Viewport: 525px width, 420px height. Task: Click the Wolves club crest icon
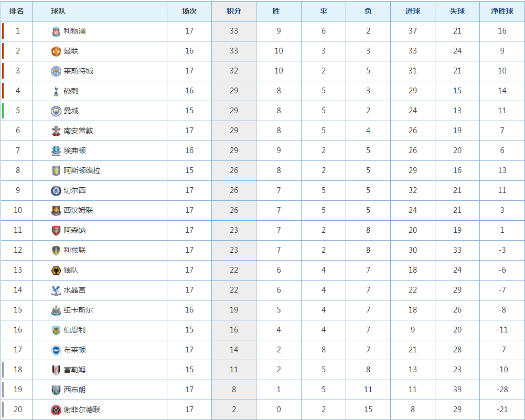pyautogui.click(x=56, y=270)
